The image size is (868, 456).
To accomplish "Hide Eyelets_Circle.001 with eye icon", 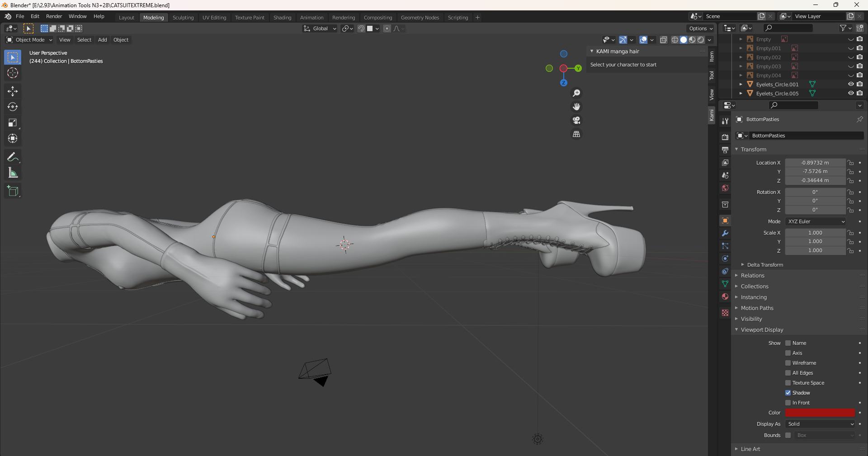I will (851, 84).
